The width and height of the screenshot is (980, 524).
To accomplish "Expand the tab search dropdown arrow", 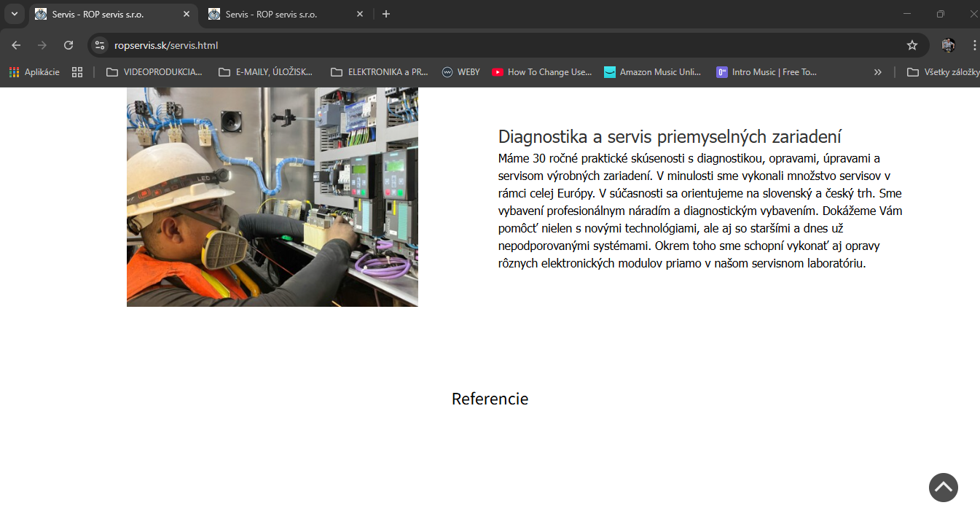I will click(14, 14).
